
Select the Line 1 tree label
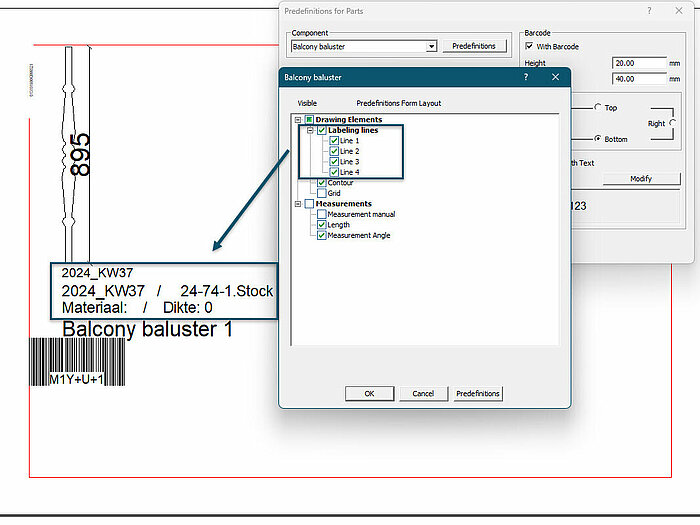pyautogui.click(x=350, y=141)
